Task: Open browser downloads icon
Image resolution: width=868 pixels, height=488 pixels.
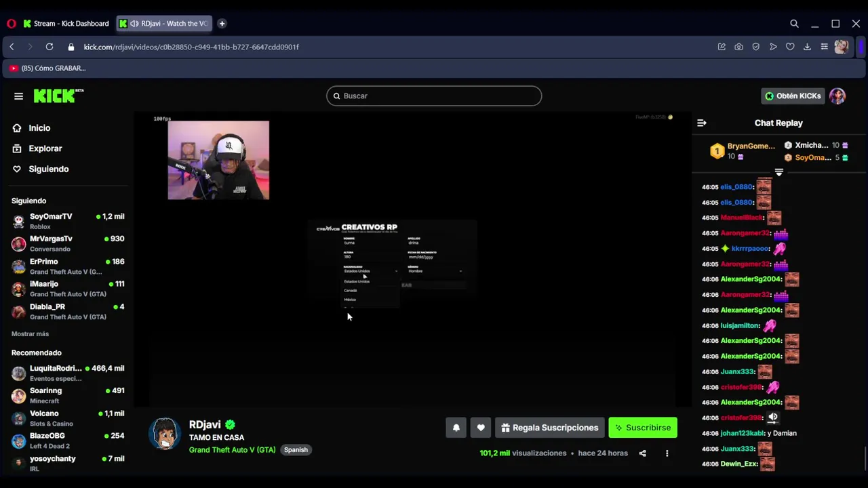Action: [x=807, y=47]
